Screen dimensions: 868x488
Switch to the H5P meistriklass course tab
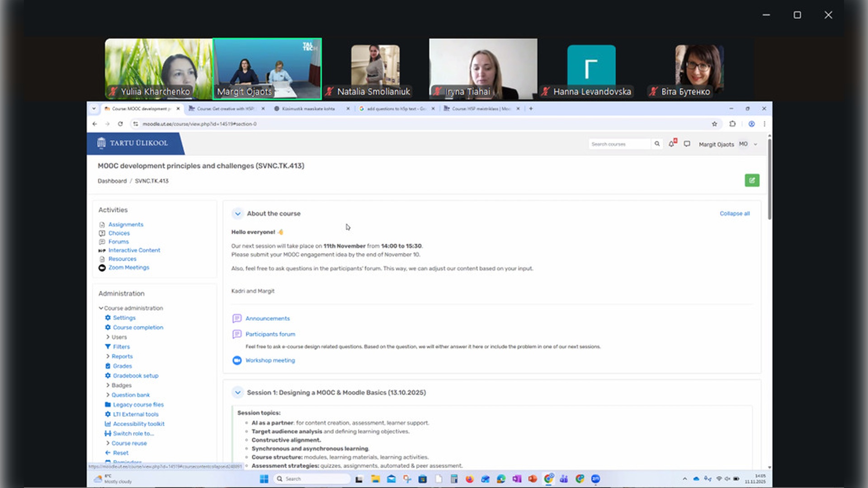point(480,109)
